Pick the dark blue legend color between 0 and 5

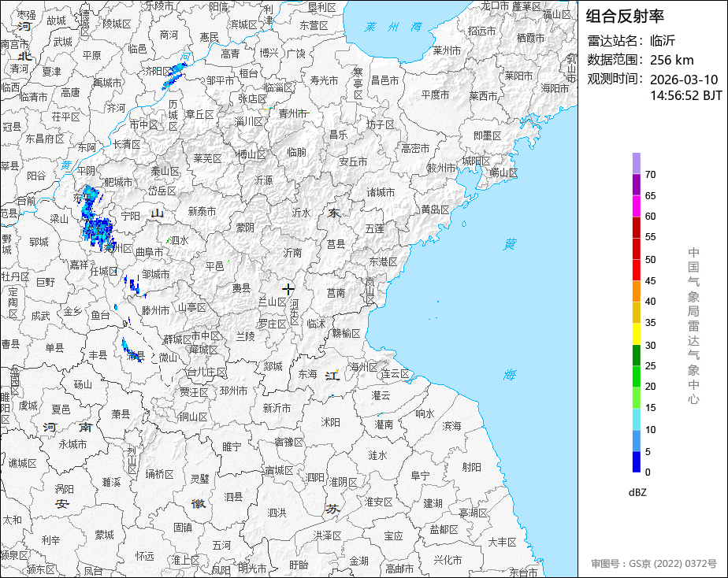pos(637,461)
